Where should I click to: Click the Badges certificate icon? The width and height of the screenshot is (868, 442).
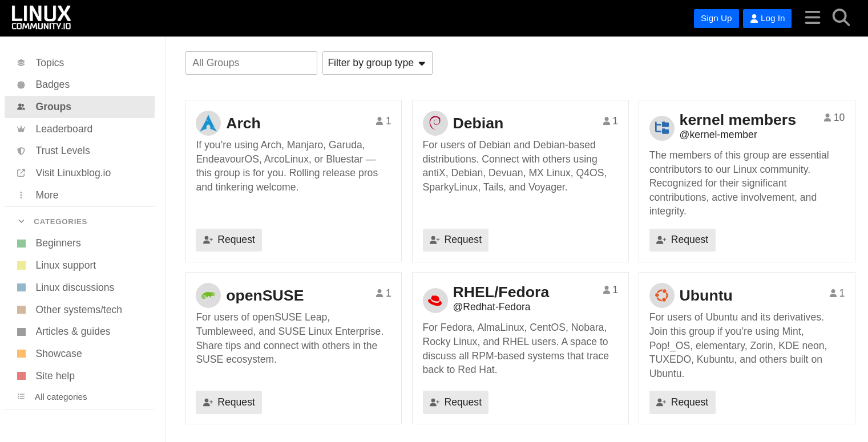point(21,85)
